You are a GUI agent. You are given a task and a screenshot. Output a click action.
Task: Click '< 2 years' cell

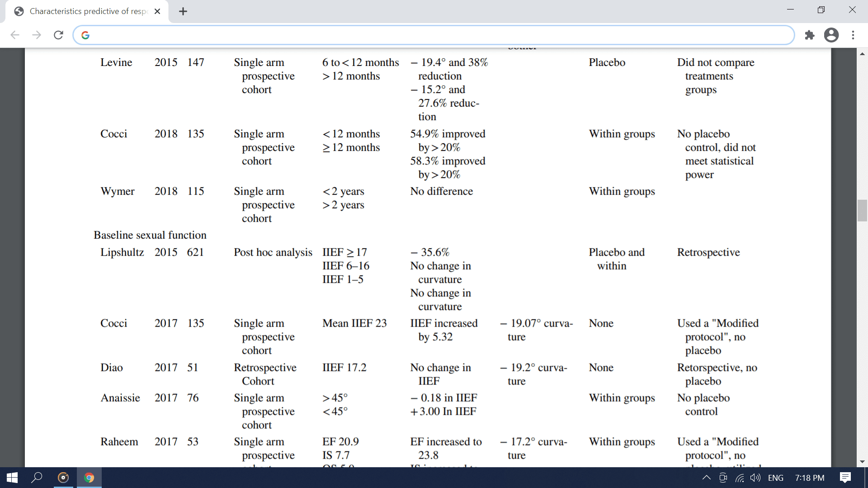(x=343, y=192)
